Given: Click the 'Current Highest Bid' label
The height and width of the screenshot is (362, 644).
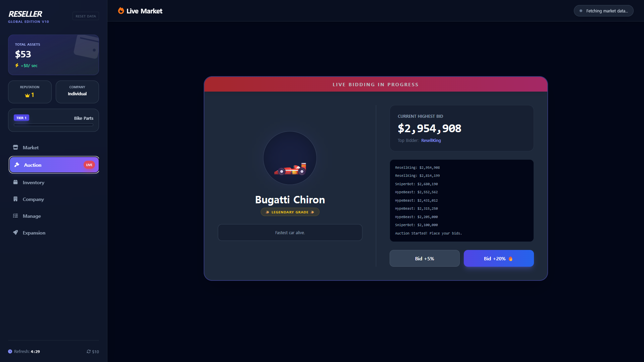Looking at the screenshot, I should (x=420, y=116).
